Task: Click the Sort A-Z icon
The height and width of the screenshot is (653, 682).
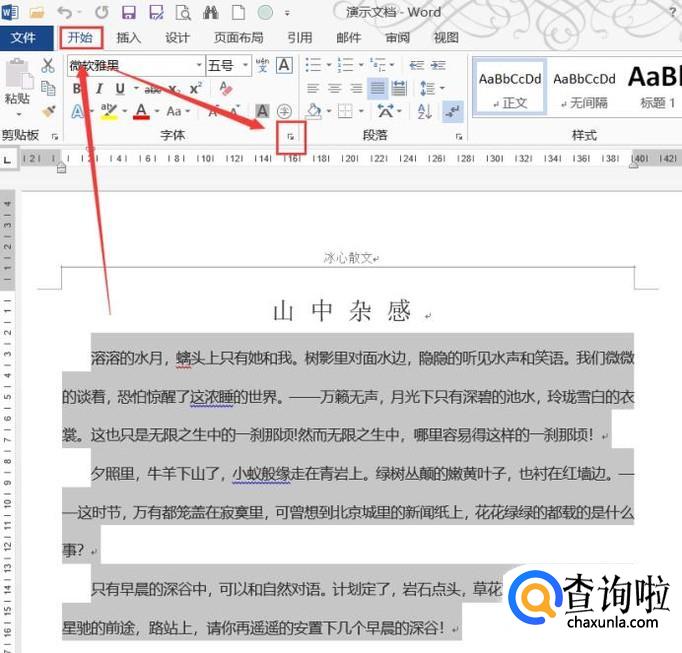Action: point(425,111)
